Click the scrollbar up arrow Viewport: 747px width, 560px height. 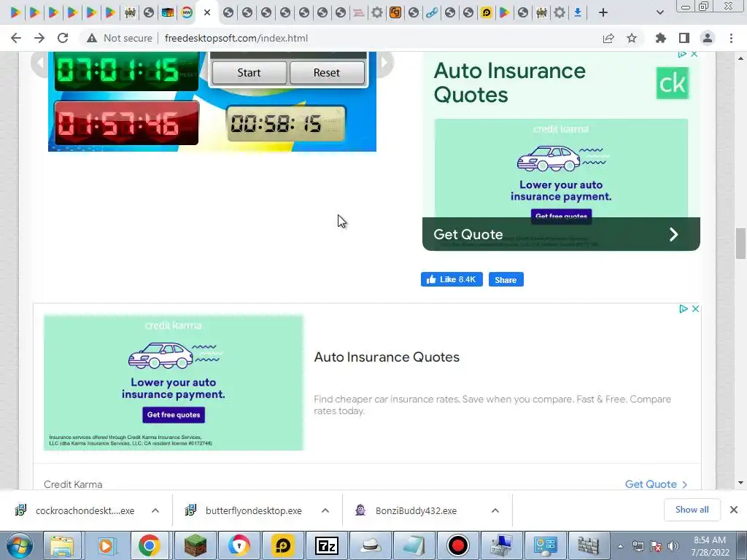coord(740,58)
